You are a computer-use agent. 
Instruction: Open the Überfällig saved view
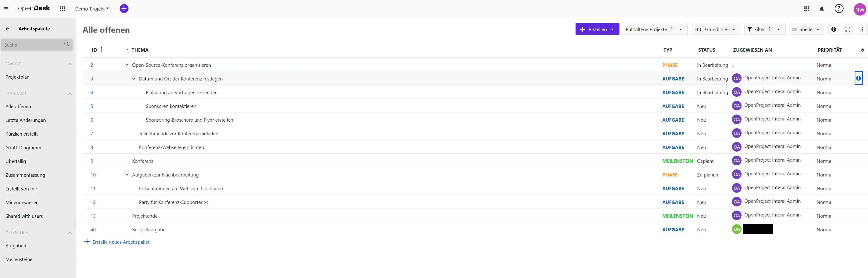pyautogui.click(x=16, y=161)
